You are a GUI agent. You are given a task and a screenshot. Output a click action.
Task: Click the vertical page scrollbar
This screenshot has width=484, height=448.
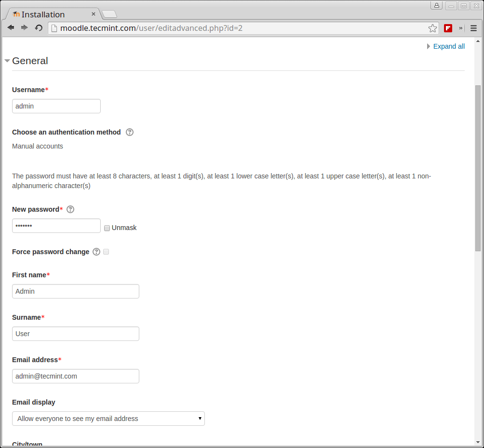[478, 168]
